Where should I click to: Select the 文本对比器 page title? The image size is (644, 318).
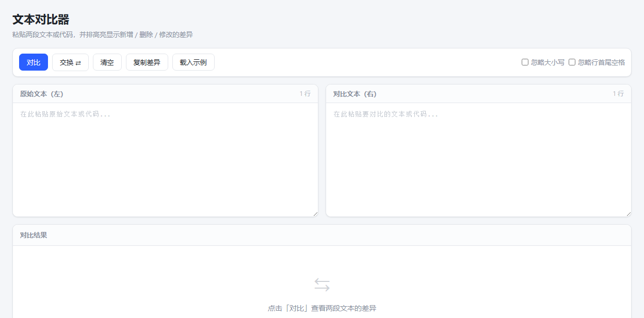(41, 20)
